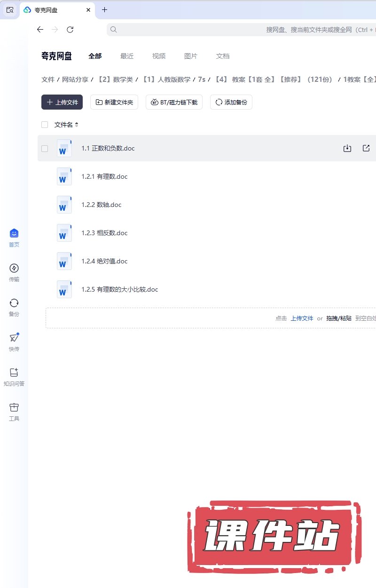Reload the page with refresh icon

tap(70, 30)
